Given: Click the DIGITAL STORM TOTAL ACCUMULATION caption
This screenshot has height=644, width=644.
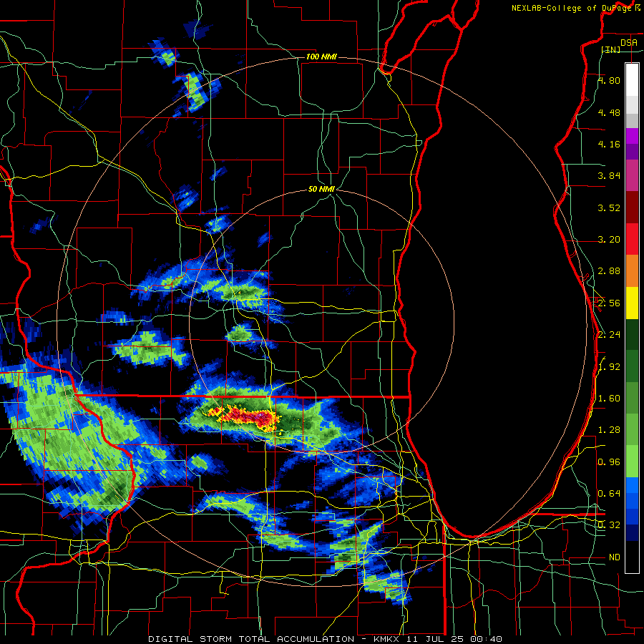Looking at the screenshot, I should click(x=251, y=639).
